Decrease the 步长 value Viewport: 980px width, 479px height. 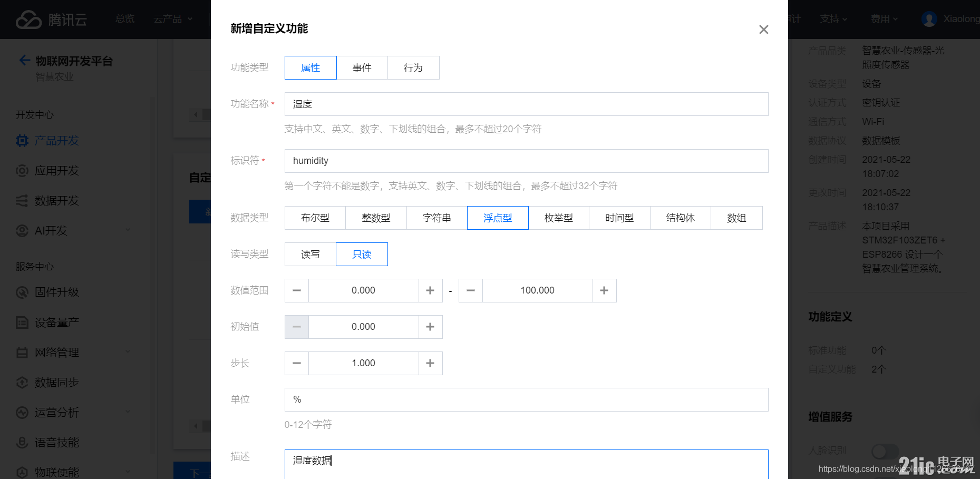click(297, 364)
